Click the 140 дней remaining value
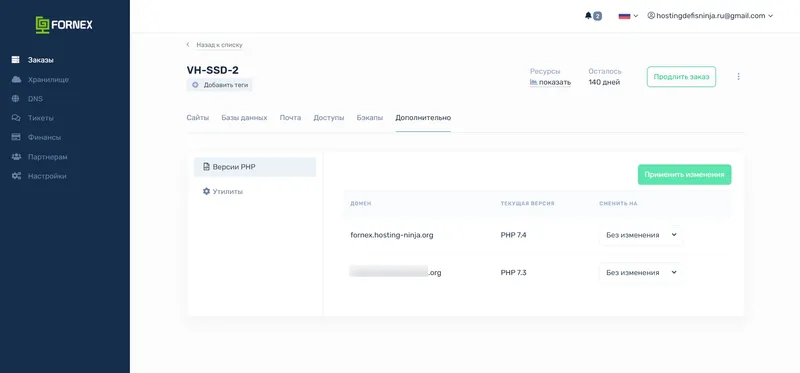This screenshot has height=373, width=800. pos(604,82)
